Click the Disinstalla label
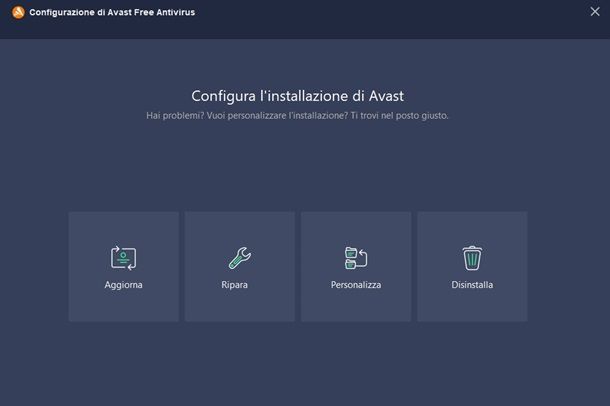Viewport: 610px width, 406px height. [472, 285]
